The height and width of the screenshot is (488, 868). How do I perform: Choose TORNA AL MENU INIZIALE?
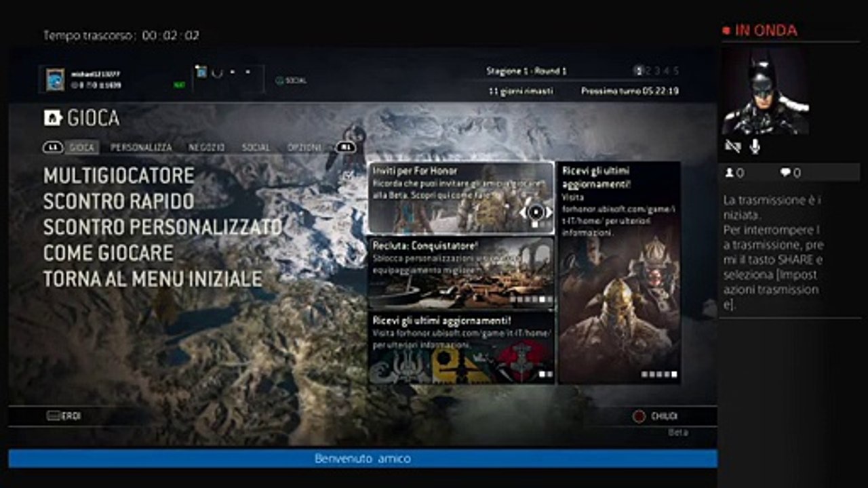click(x=153, y=279)
